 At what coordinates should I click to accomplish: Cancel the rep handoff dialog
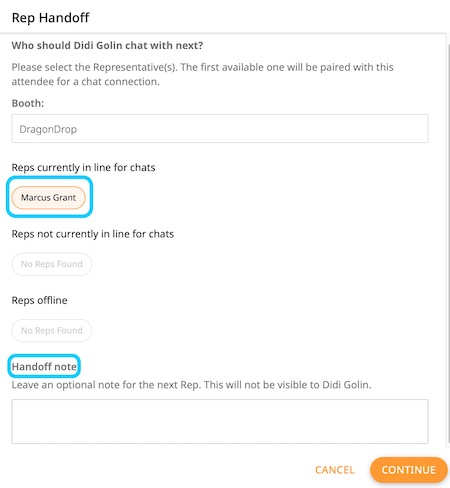coord(335,470)
